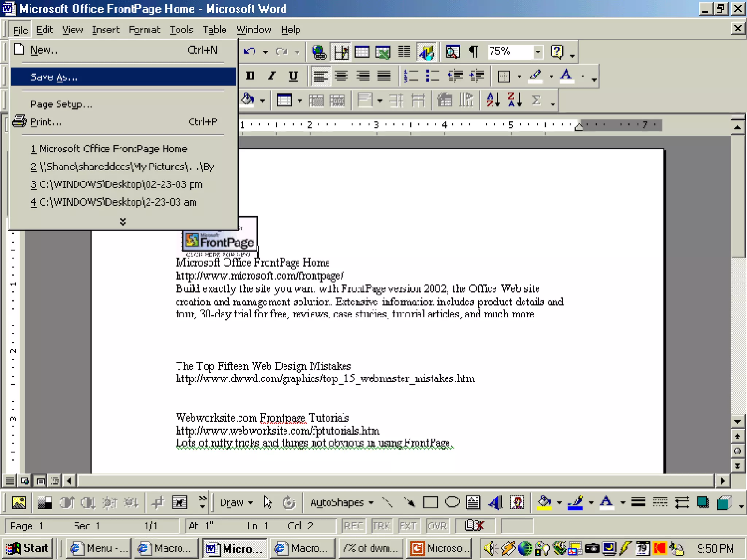Click the vertical scrollbar down arrow

738,422
